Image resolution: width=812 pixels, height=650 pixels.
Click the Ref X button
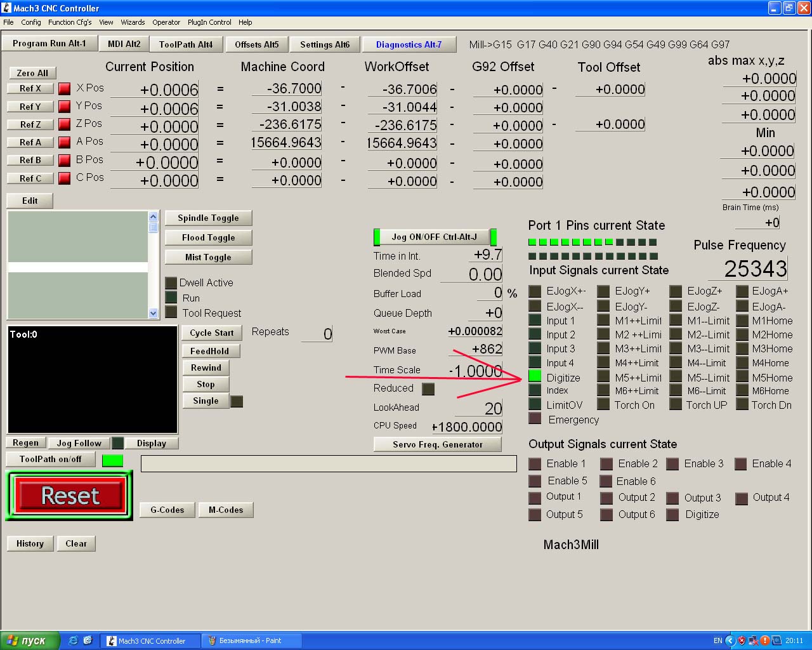[x=30, y=88]
